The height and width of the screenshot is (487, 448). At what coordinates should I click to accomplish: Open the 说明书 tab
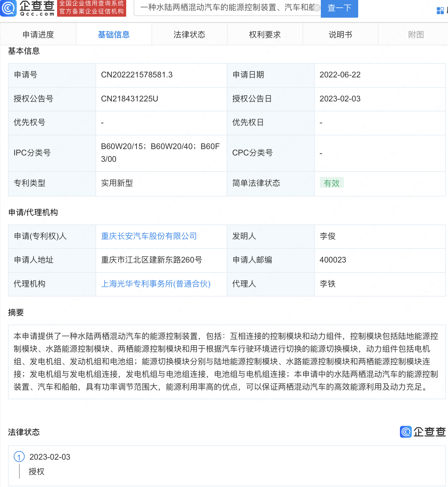(x=340, y=34)
